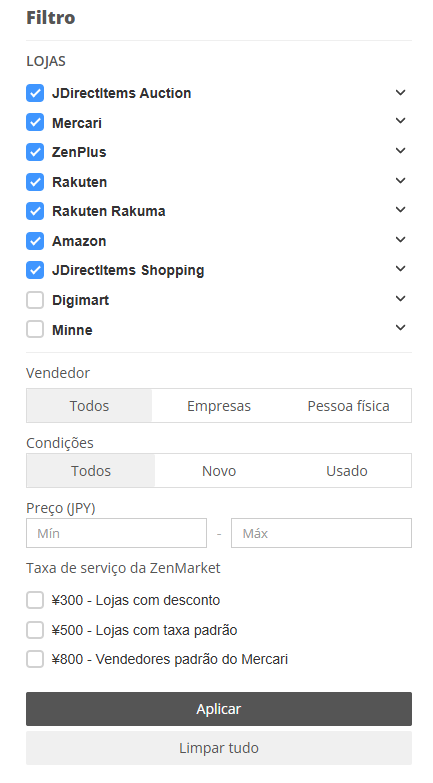Viewport: 433px width, 783px height.
Task: Expand the Minne store chevron
Action: pos(400,328)
